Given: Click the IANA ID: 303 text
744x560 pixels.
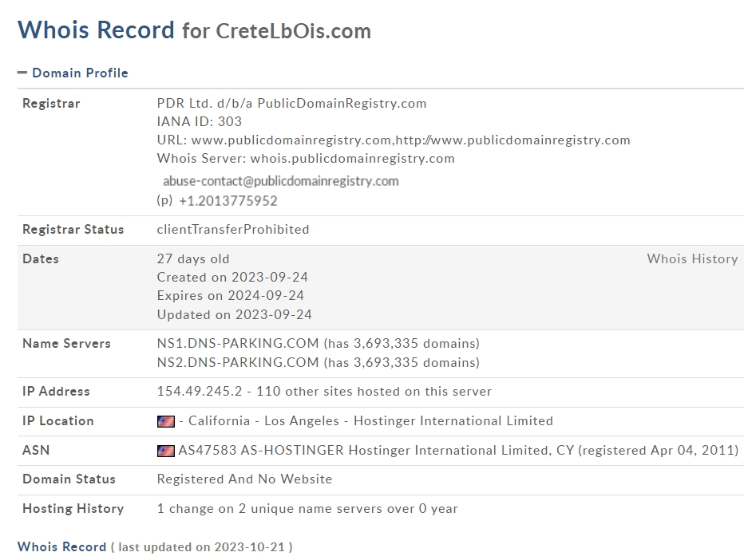Looking at the screenshot, I should [200, 122].
